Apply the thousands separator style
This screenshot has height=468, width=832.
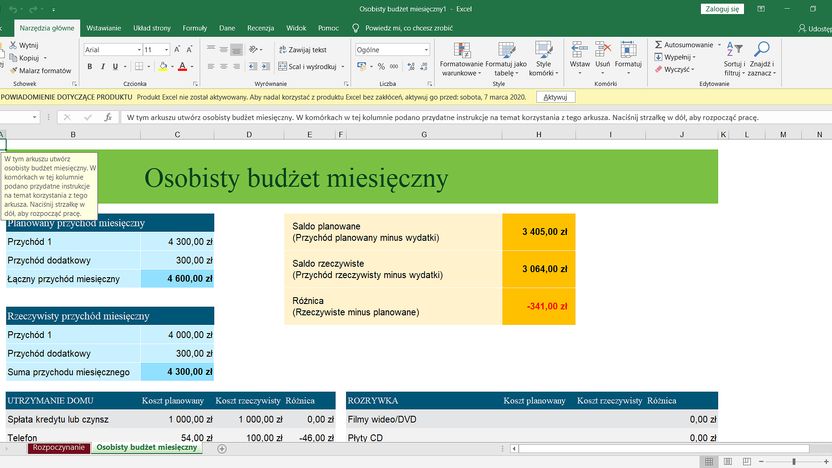pyautogui.click(x=394, y=66)
